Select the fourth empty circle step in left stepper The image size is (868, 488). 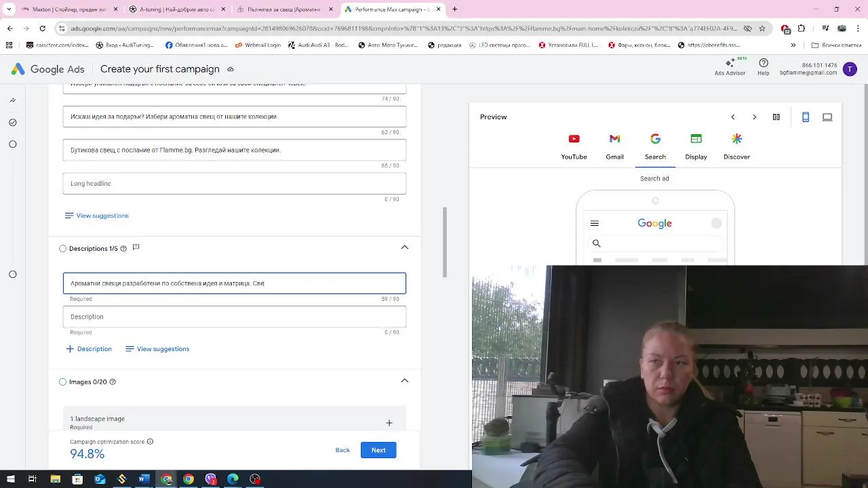point(12,274)
